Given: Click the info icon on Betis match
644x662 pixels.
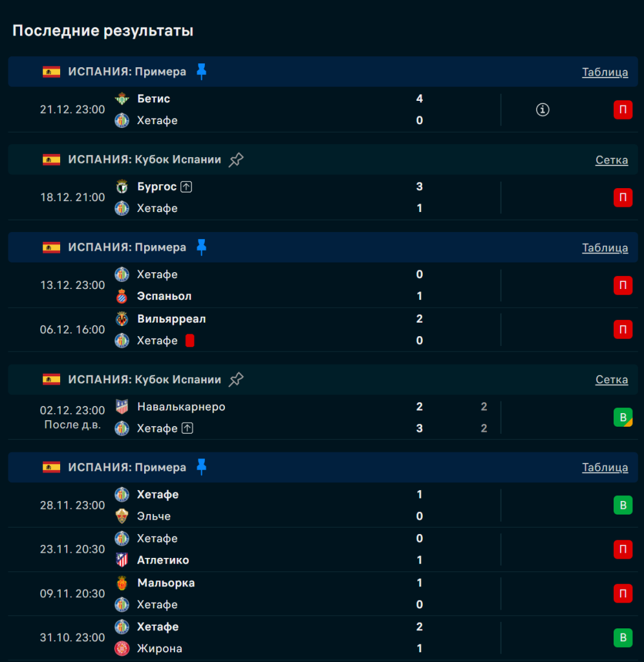Looking at the screenshot, I should [542, 110].
